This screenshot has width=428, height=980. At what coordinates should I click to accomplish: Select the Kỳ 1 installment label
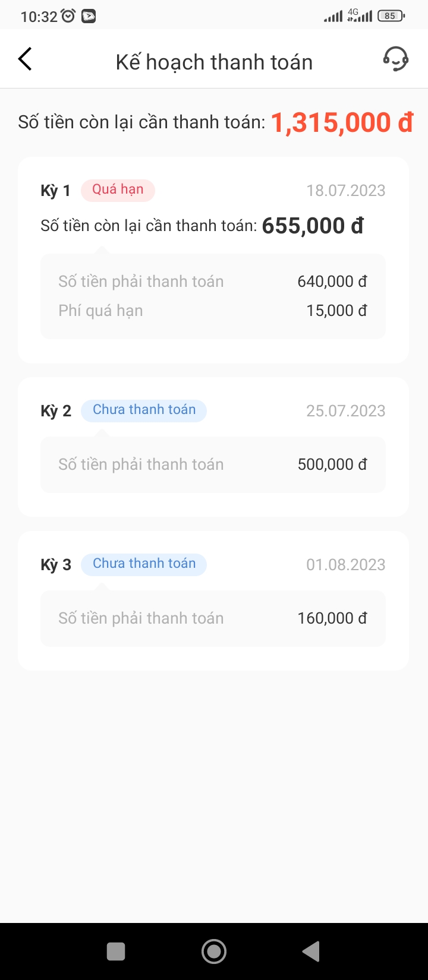click(x=55, y=191)
